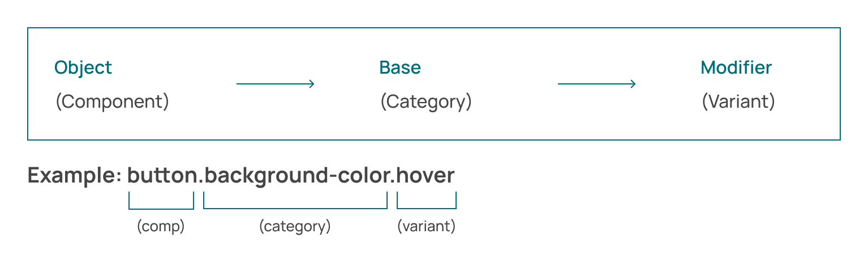The width and height of the screenshot is (868, 263).
Task: Click the arrow between Base and Modifier
Action: coord(597,84)
